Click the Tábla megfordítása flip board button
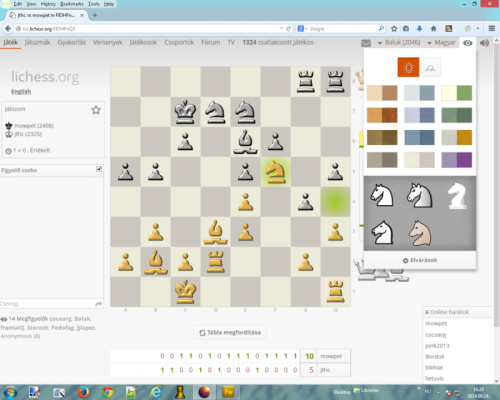Image resolution: width=500 pixels, height=400 pixels. (230, 332)
